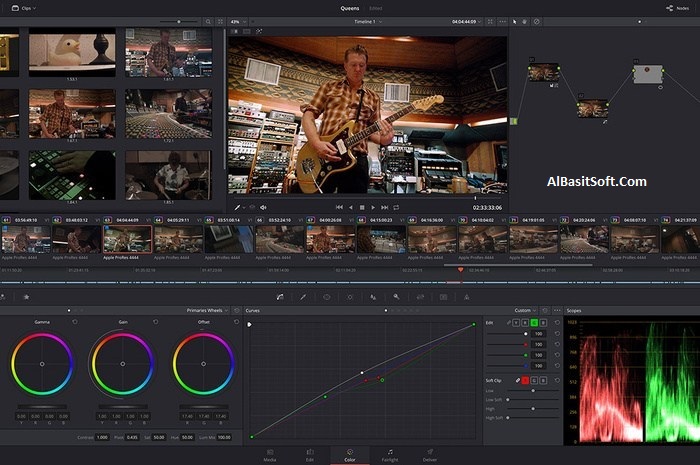Toggle viewer audio mute speaker

click(x=263, y=208)
